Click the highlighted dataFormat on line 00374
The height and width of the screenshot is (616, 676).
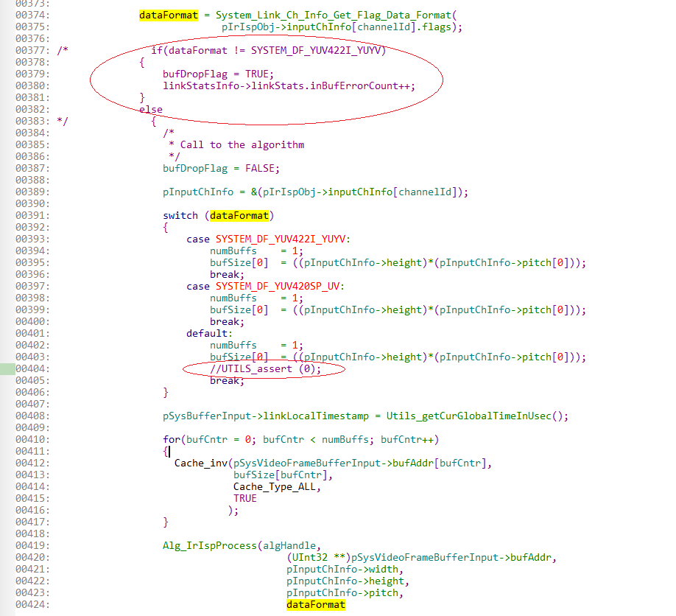[x=169, y=15]
